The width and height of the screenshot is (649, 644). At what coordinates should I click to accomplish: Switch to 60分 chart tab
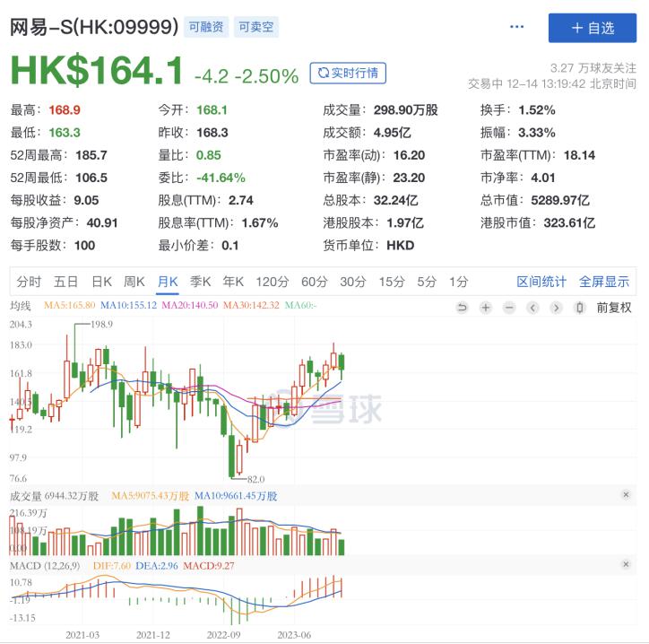pyautogui.click(x=314, y=282)
